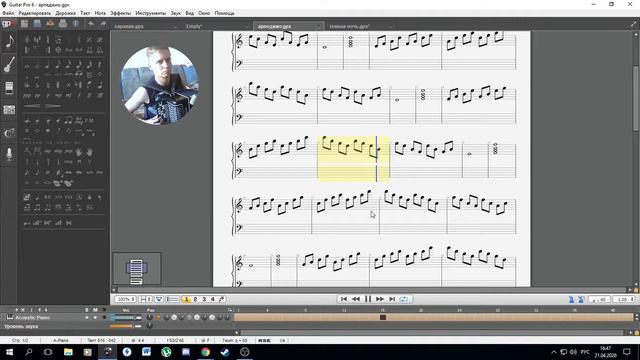Click the decrescendo hairpin icon
This screenshot has height=360, width=640.
click(x=53, y=106)
